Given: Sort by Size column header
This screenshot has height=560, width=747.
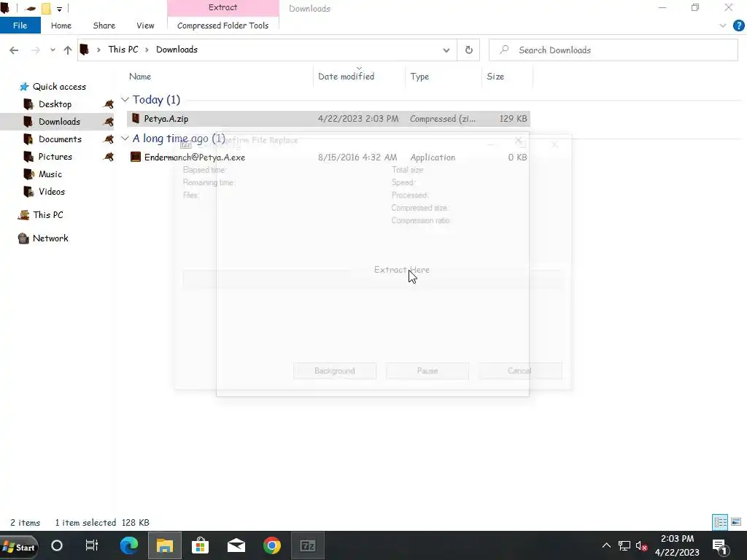Looking at the screenshot, I should (x=495, y=76).
